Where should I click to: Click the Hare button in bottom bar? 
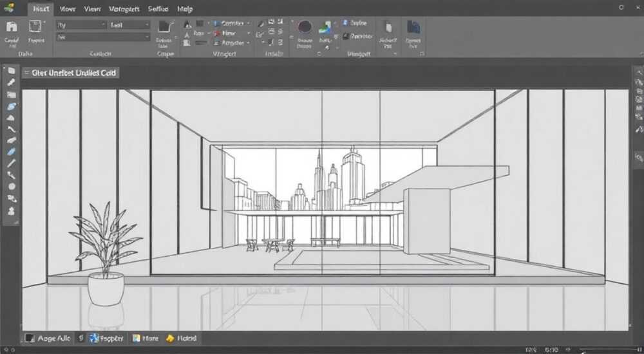pyautogui.click(x=146, y=339)
